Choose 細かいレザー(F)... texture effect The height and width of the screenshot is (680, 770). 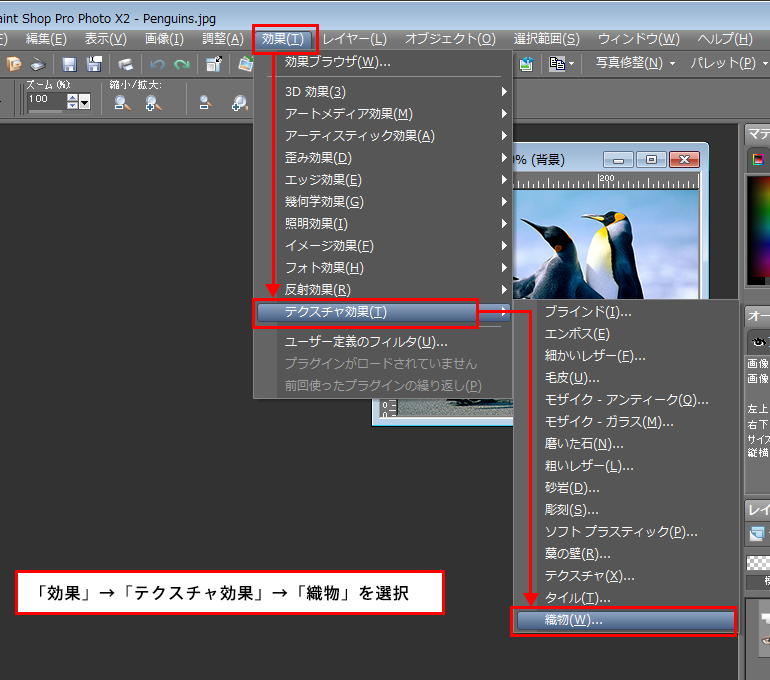(626, 356)
